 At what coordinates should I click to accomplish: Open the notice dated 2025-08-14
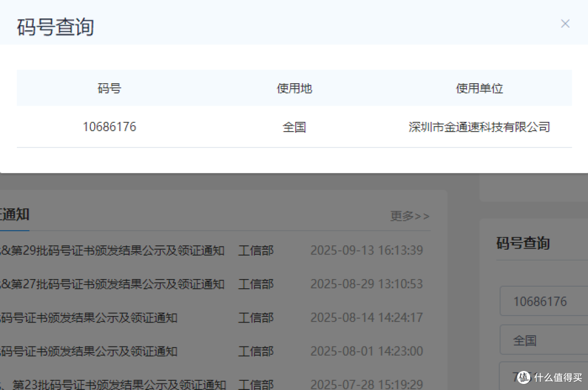(x=89, y=318)
